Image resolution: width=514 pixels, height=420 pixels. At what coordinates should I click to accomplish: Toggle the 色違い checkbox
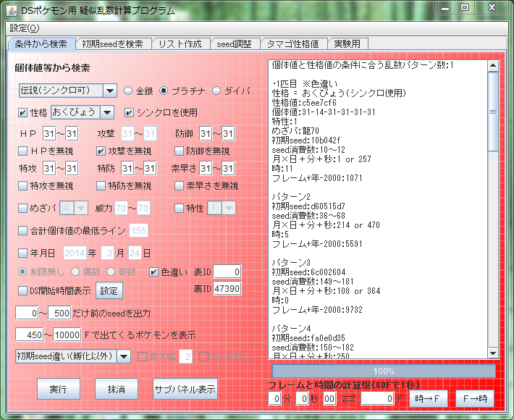tap(153, 272)
